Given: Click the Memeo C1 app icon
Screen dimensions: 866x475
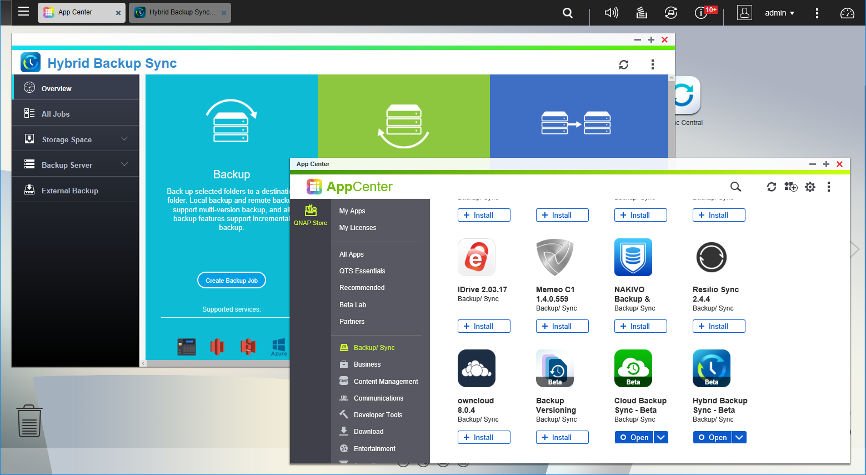Looking at the screenshot, I should pyautogui.click(x=555, y=257).
